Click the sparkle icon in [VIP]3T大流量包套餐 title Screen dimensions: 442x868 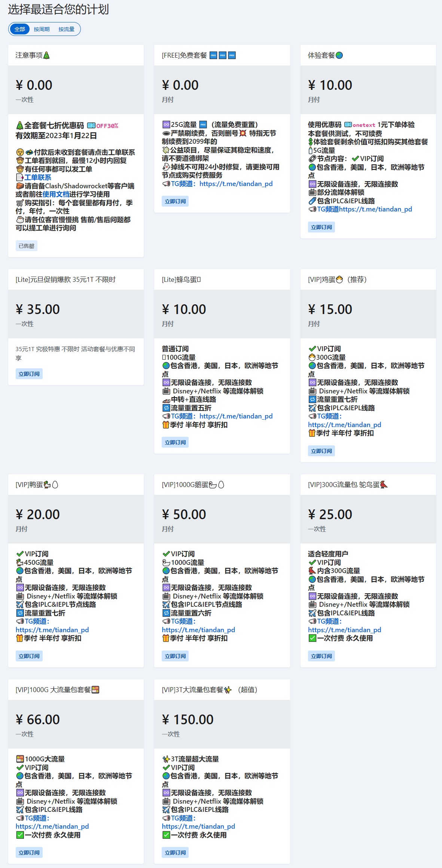228,690
